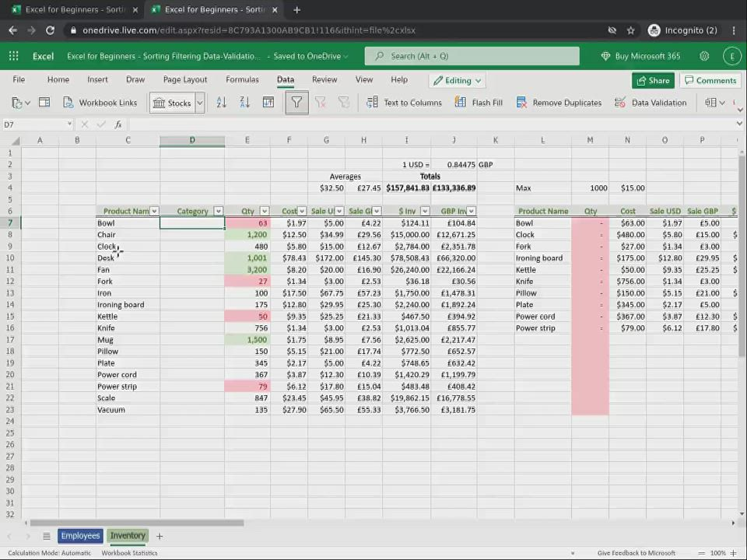The height and width of the screenshot is (560, 747).
Task: Open a new browser tab
Action: click(x=296, y=9)
